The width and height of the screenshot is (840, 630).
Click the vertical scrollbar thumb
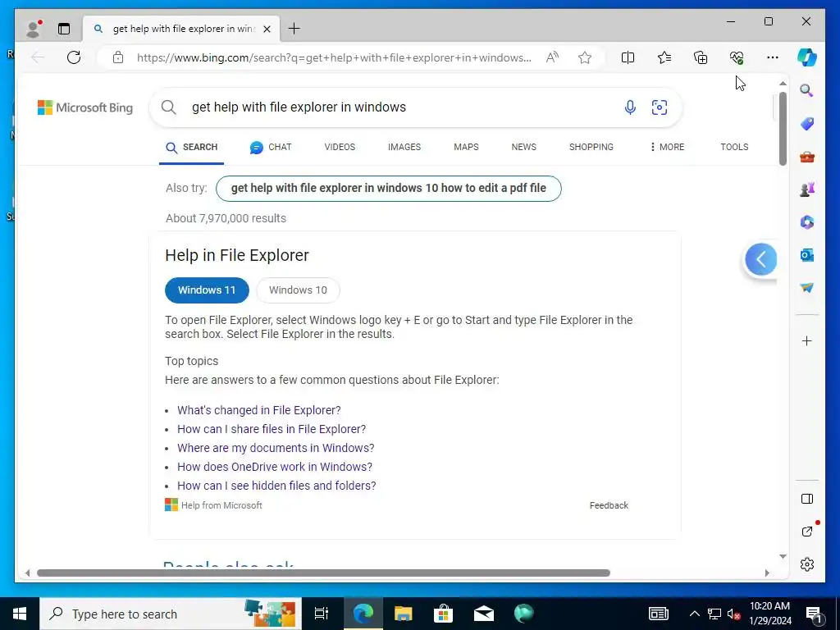tap(783, 129)
